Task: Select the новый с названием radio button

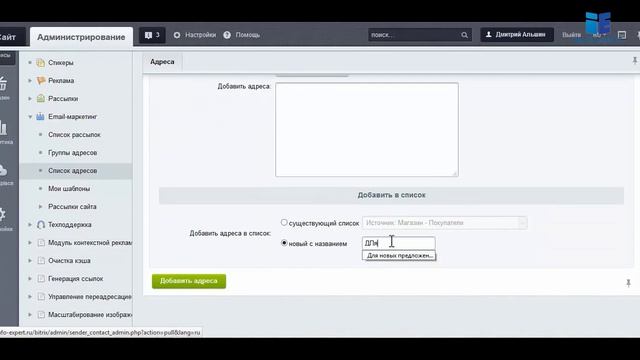Action: coord(284,243)
